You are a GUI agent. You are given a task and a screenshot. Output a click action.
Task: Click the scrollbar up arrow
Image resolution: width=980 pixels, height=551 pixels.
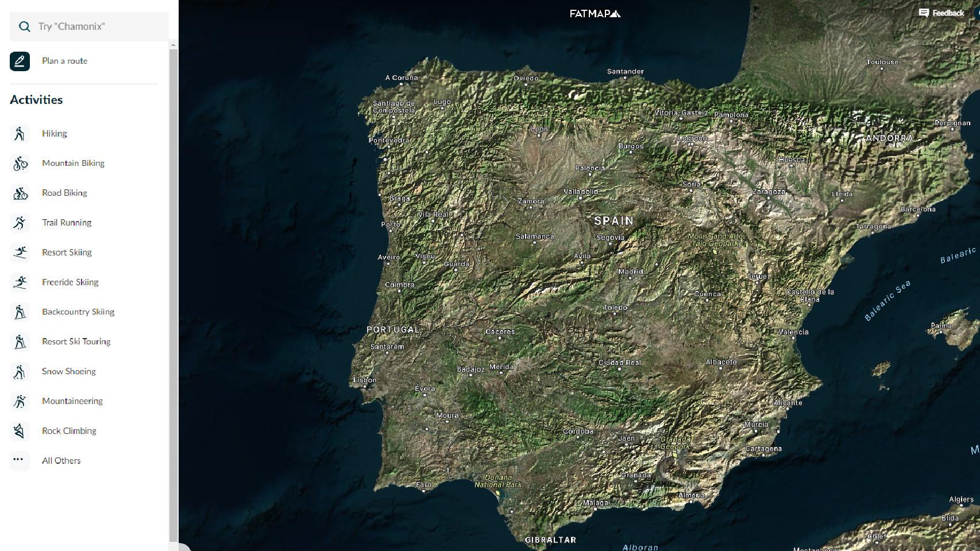pyautogui.click(x=173, y=45)
